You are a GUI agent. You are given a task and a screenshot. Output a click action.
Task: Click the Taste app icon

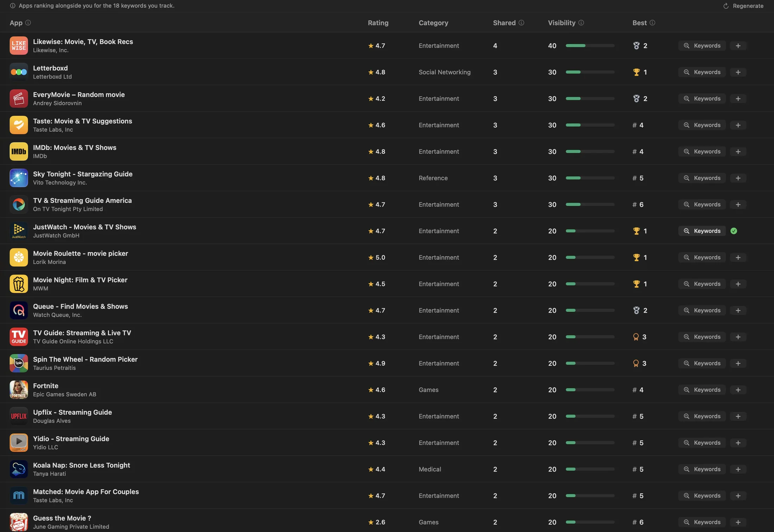click(x=19, y=125)
